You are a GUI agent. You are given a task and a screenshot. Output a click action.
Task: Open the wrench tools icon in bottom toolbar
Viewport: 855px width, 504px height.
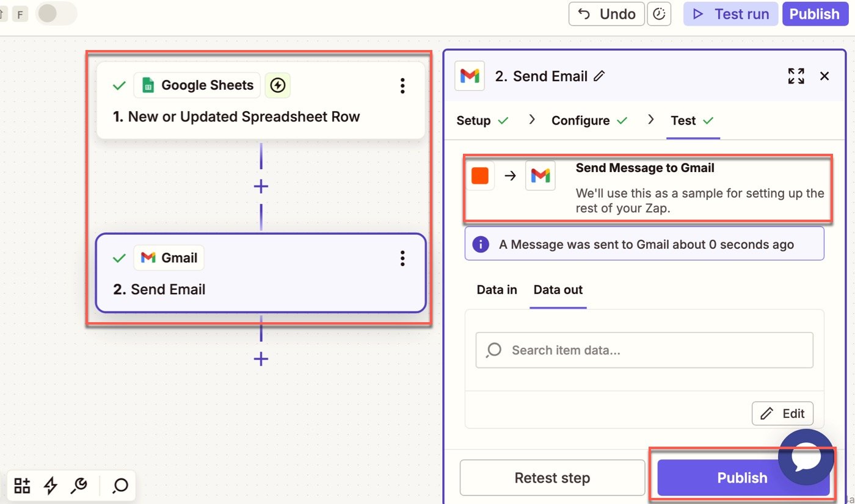pos(79,486)
